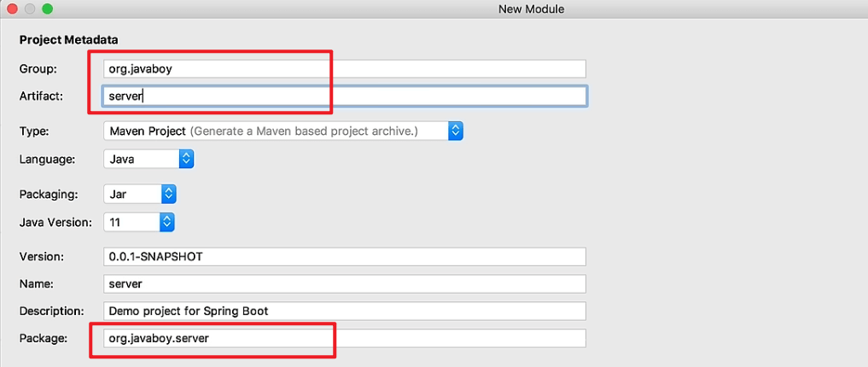Click the blue chevron arrows beside Java version 11
The width and height of the screenshot is (868, 367).
[x=167, y=223]
